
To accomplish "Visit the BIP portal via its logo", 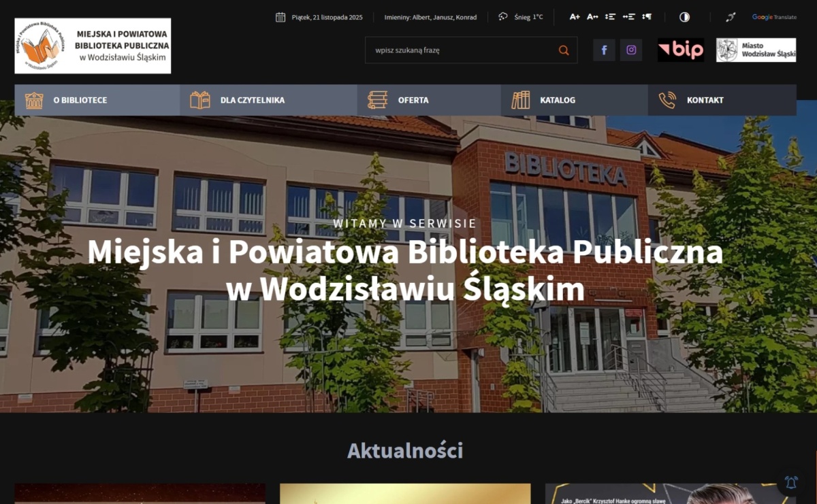I will (x=680, y=50).
